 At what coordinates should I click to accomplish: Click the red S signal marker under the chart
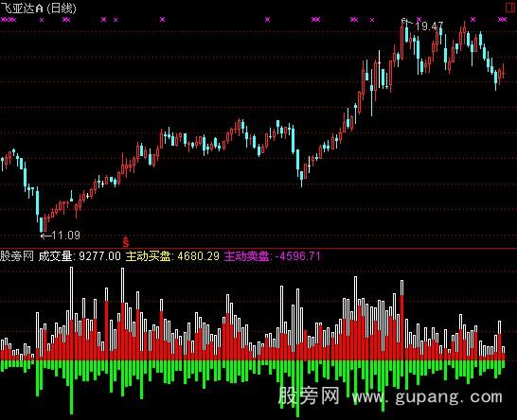126,242
